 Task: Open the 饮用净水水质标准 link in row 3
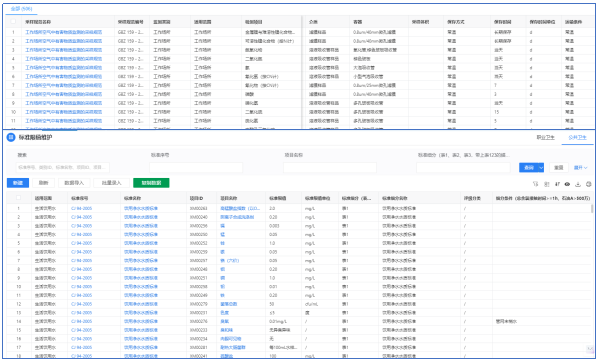tap(140, 226)
